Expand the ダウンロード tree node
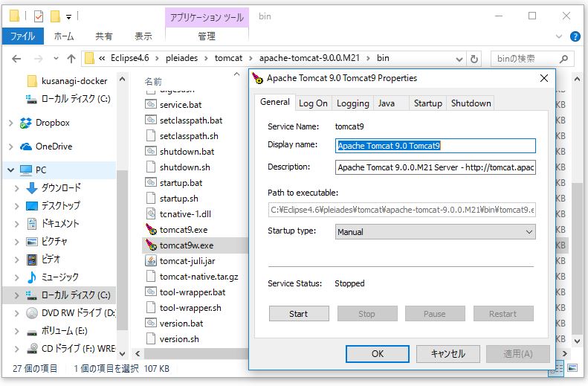 tap(16, 188)
